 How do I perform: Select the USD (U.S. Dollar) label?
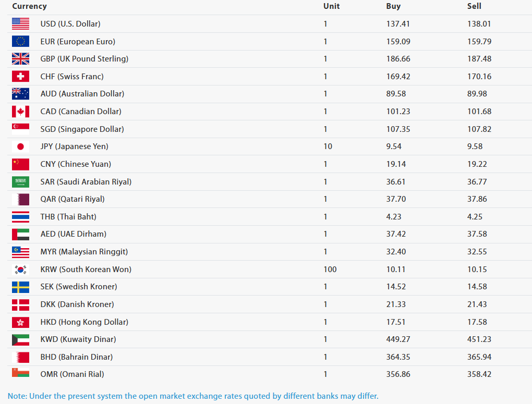(70, 24)
